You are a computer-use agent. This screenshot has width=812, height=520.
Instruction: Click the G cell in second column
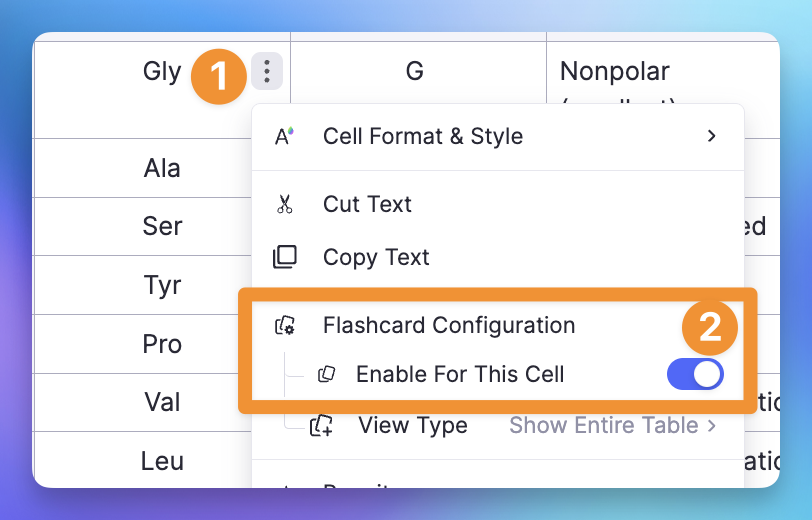click(x=418, y=71)
